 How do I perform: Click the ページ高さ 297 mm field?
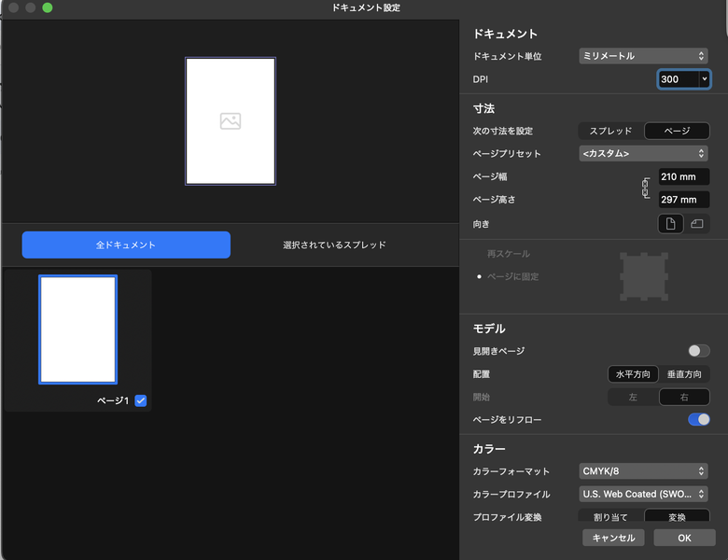[x=684, y=200]
